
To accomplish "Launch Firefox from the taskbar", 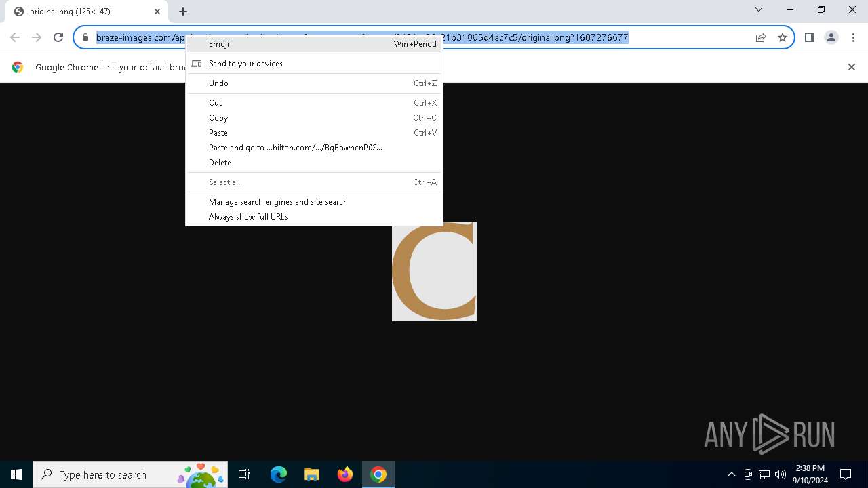I will (x=345, y=474).
